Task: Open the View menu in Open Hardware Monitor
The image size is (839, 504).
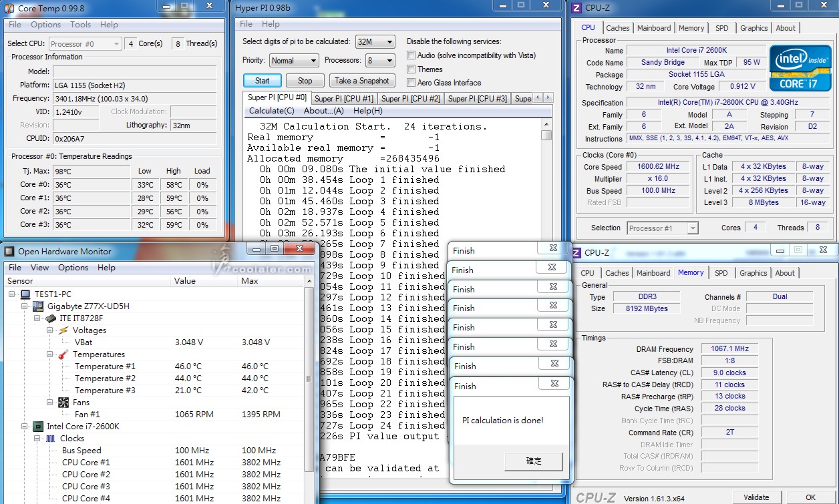Action: point(40,268)
